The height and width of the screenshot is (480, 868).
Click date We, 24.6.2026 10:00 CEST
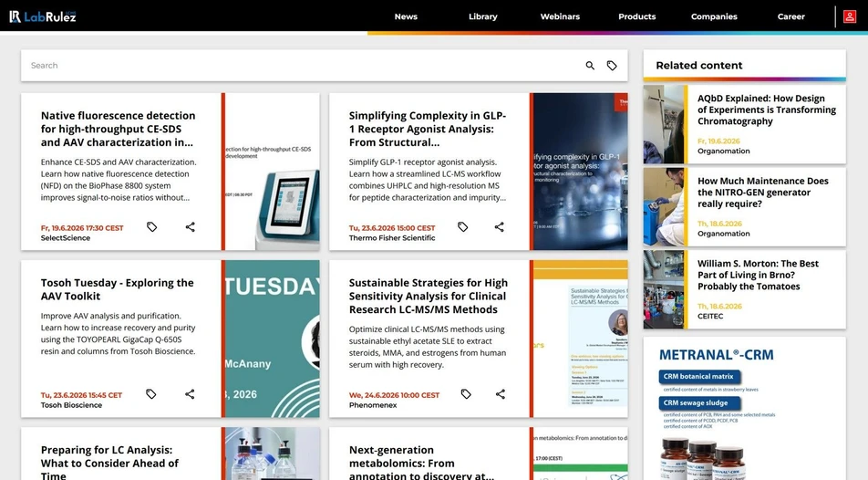coord(394,395)
